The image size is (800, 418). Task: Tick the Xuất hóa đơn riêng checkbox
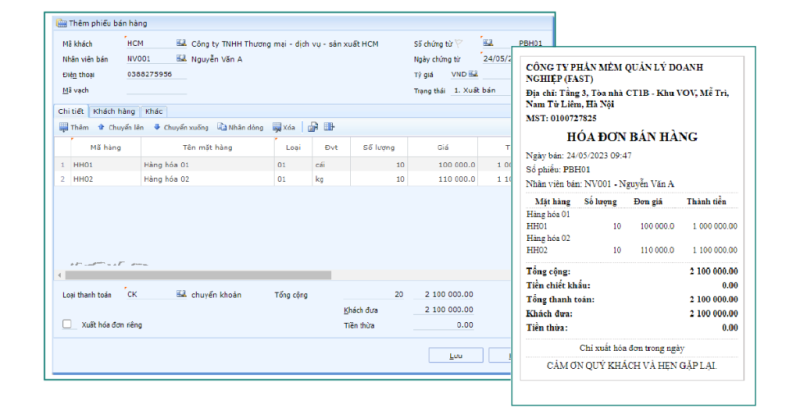tap(67, 324)
